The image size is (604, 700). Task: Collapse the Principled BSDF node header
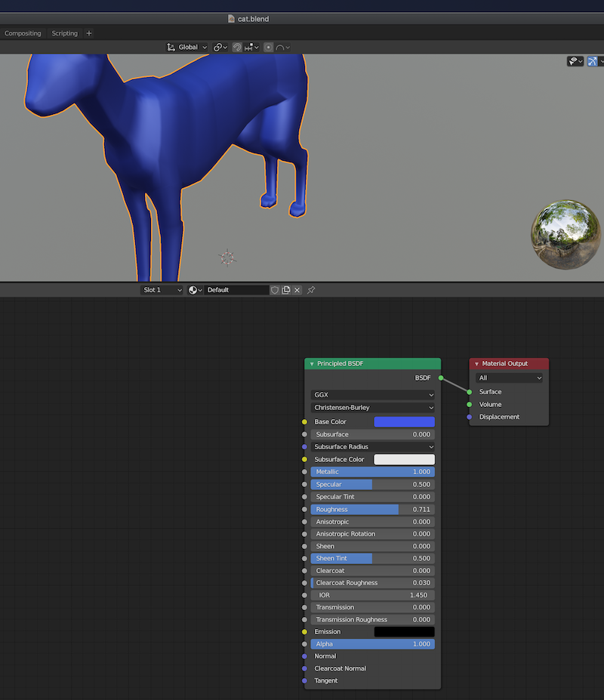(x=312, y=364)
